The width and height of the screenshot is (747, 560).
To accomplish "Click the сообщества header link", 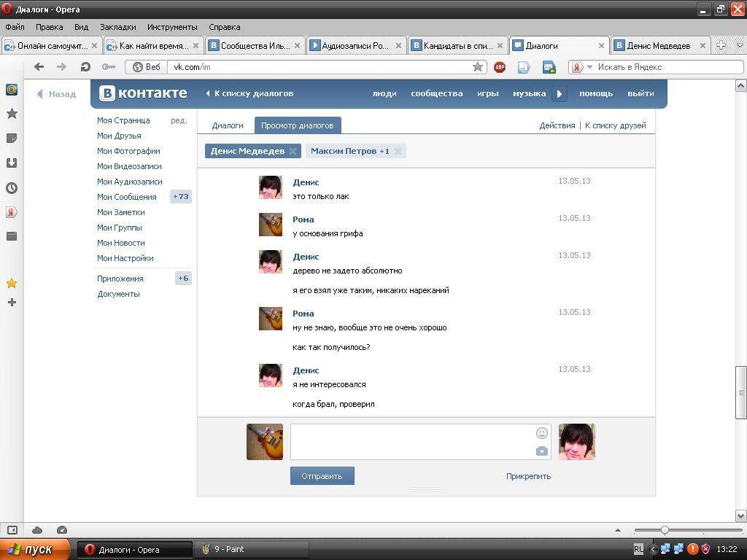I will [x=437, y=94].
